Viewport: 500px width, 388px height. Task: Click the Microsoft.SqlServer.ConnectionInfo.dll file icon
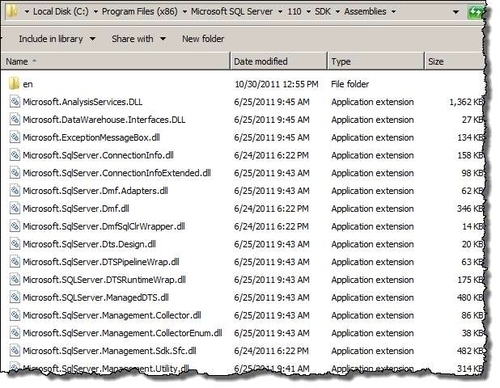pos(14,155)
